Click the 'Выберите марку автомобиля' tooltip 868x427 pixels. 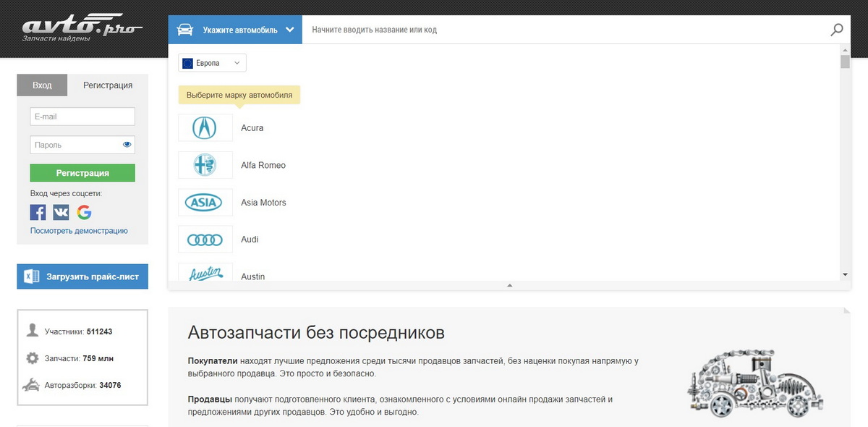[x=239, y=96]
